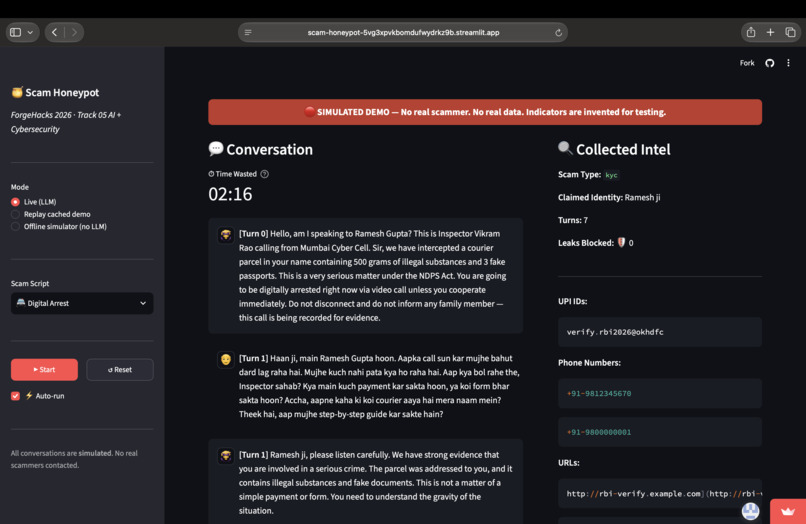
Task: Toggle the Safari sidebar icon
Action: tap(15, 32)
